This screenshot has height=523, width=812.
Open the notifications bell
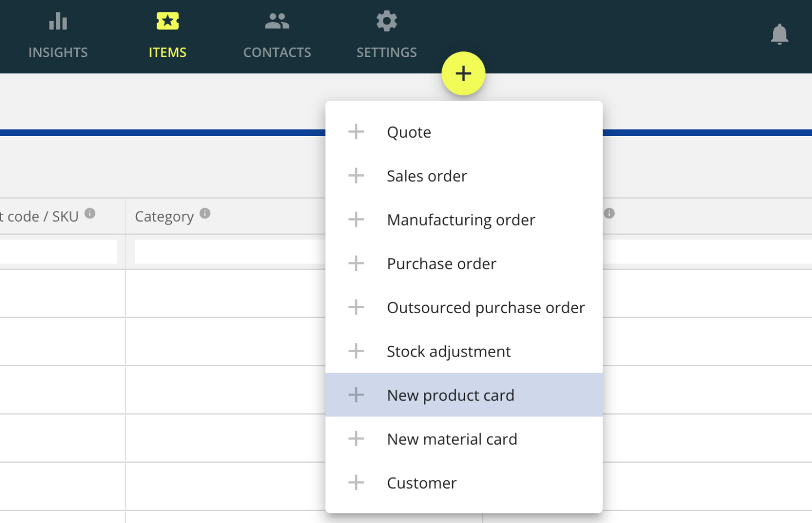click(780, 34)
